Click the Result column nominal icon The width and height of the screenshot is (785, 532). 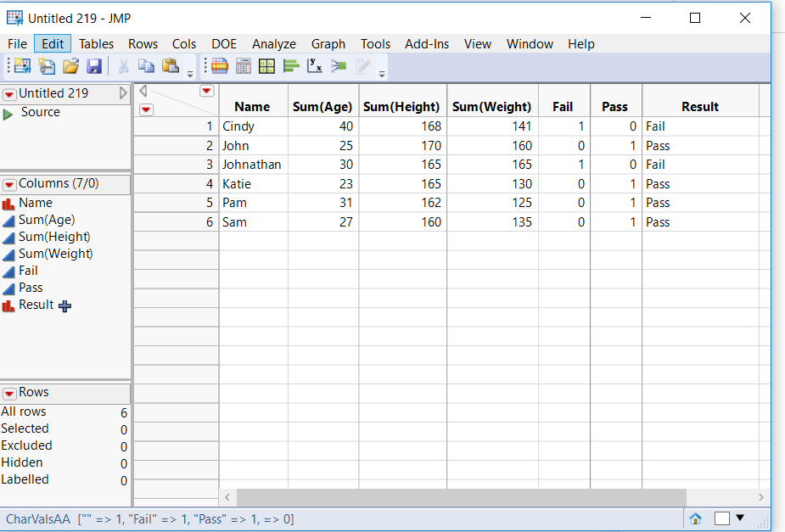(8, 305)
